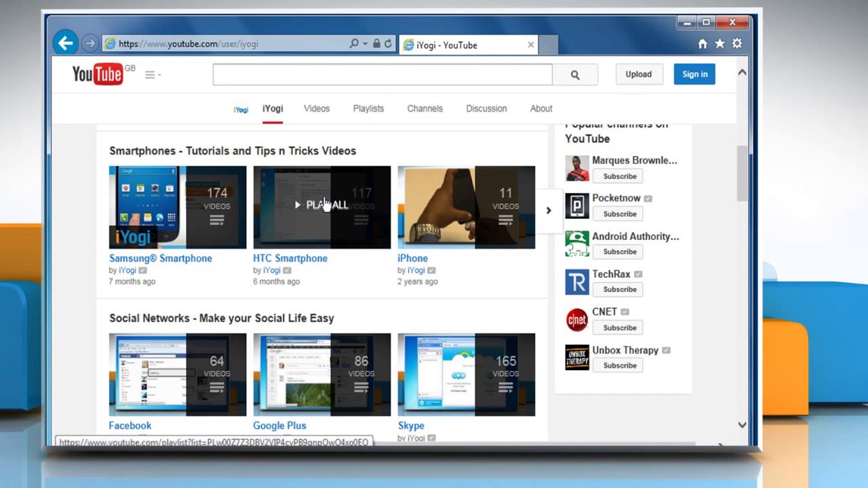This screenshot has width=868, height=488.
Task: Switch to the About tab
Action: click(541, 108)
